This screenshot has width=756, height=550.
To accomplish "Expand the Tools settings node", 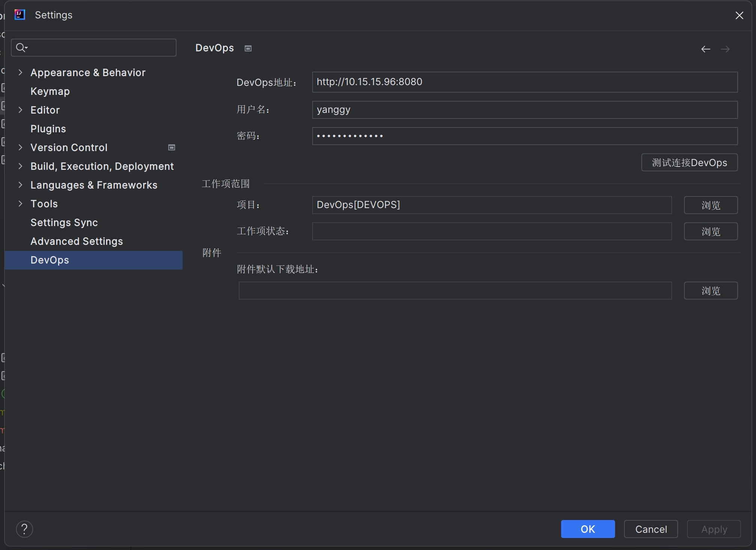I will (21, 204).
